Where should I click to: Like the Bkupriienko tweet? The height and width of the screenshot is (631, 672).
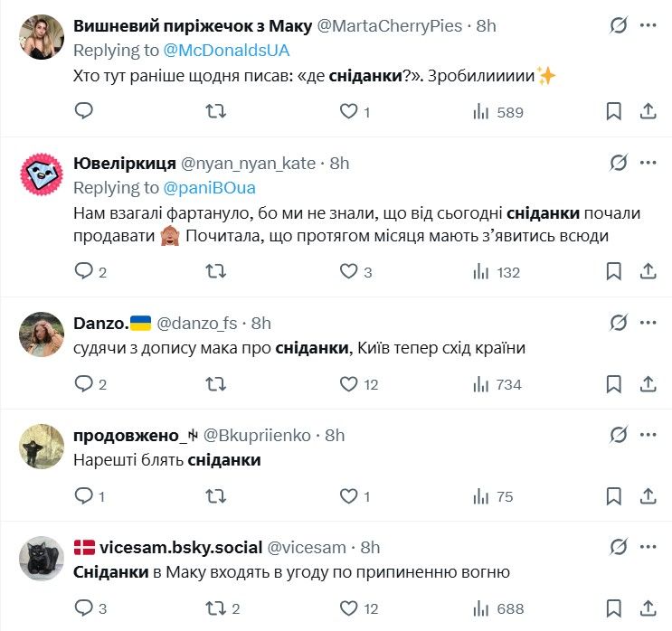pos(348,496)
